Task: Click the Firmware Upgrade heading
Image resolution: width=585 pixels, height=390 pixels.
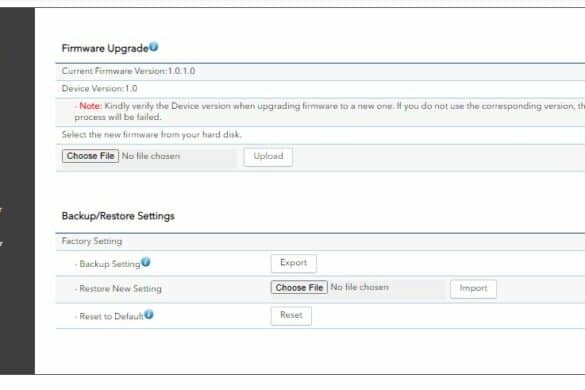Action: point(105,49)
